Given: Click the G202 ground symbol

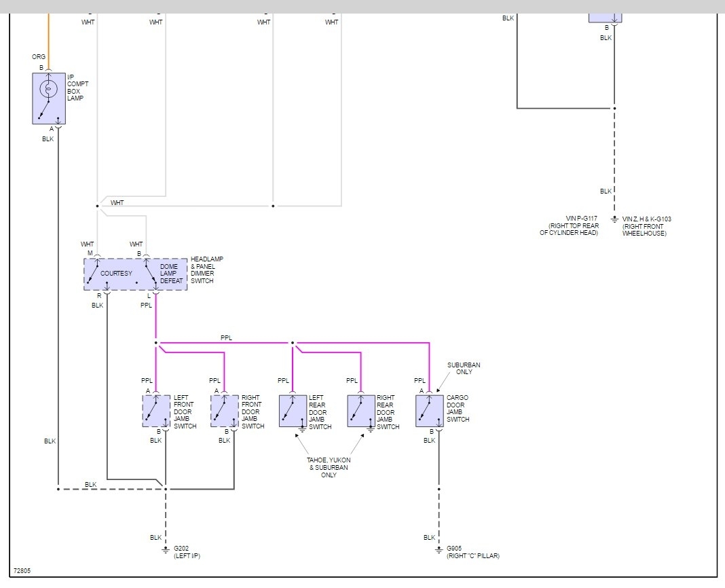Looking at the screenshot, I should coord(166,550).
